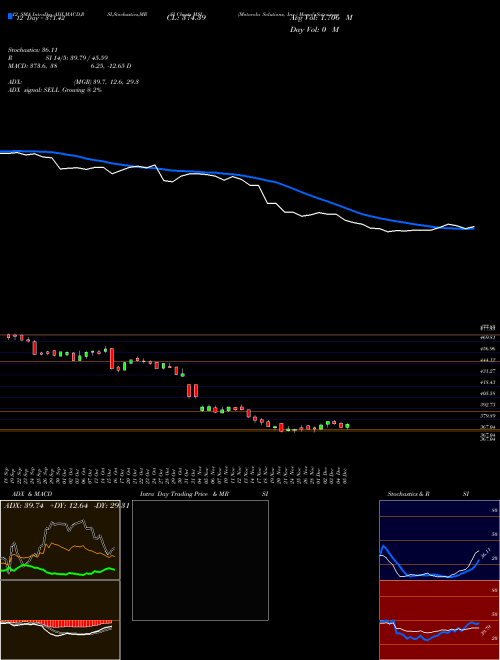Click the Avg Vol: 1.706 M label

tap(321, 18)
